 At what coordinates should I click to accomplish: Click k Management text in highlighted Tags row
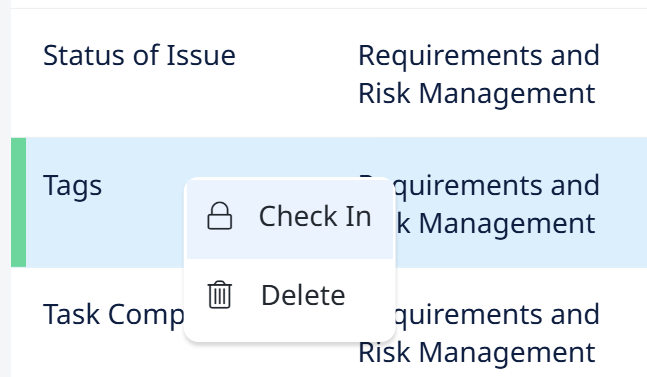click(495, 224)
